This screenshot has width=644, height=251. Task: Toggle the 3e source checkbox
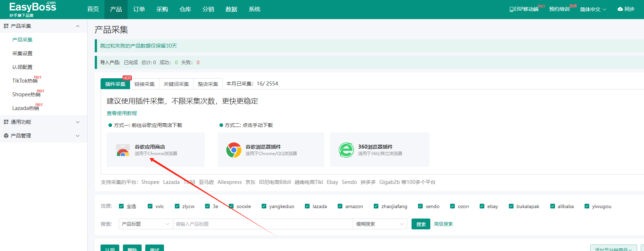[x=208, y=206]
